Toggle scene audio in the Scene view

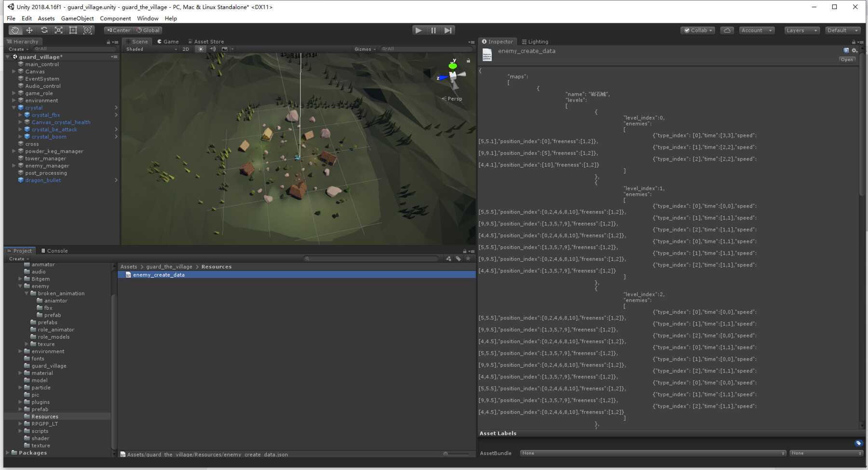coord(212,49)
